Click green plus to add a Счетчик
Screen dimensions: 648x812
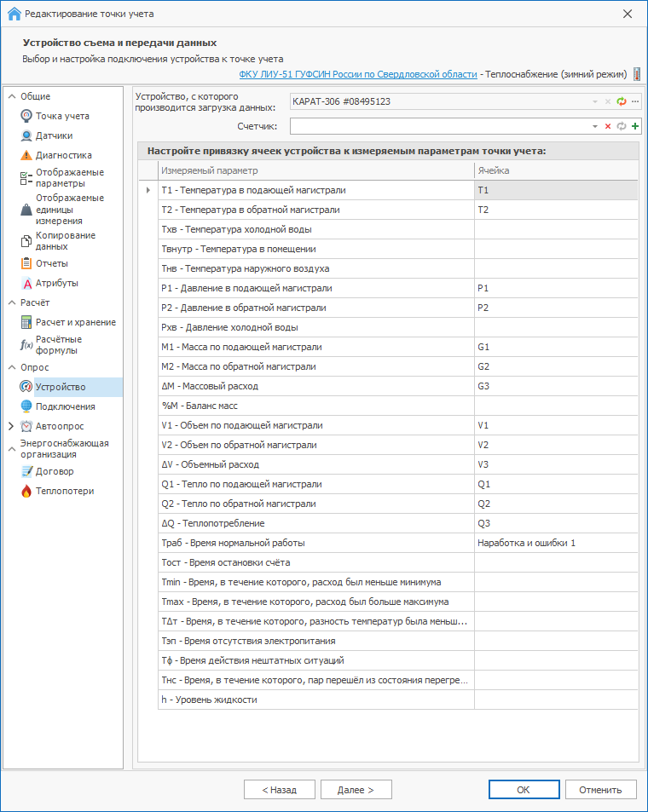[x=635, y=126]
